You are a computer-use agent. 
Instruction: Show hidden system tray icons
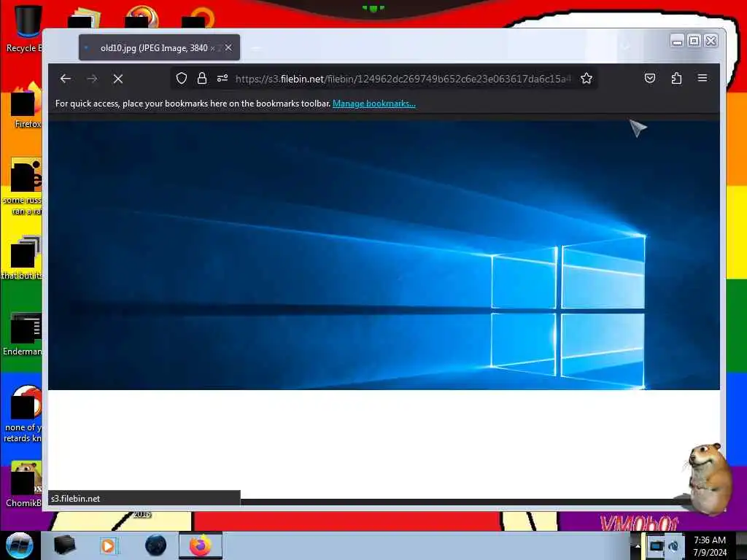click(x=638, y=546)
